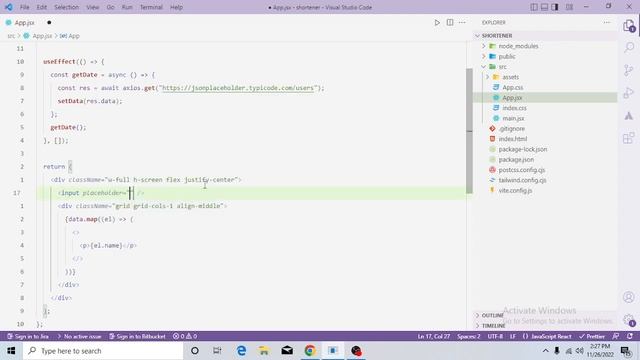The width and height of the screenshot is (640, 360).
Task: Change the UTF-8 file encoding
Action: [x=495, y=336]
